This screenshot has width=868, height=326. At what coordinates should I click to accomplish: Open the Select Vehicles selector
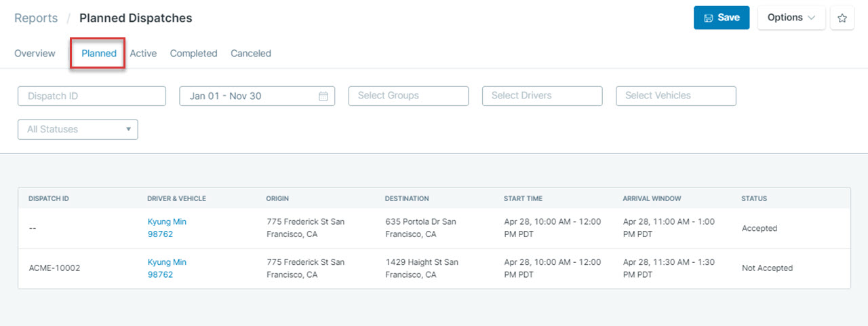[x=675, y=96]
